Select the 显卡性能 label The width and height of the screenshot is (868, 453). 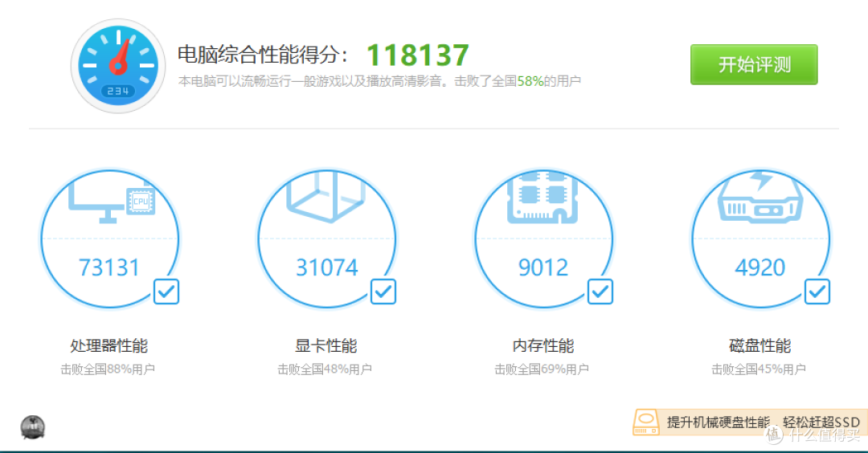point(325,346)
